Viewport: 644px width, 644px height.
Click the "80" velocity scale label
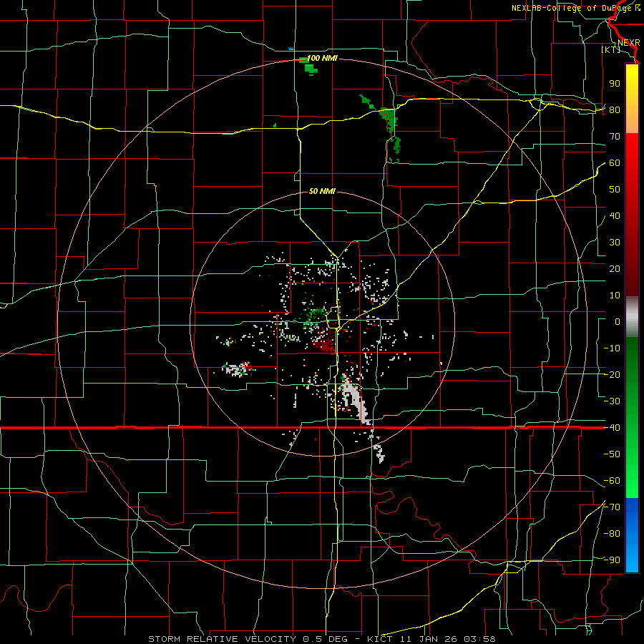[615, 110]
